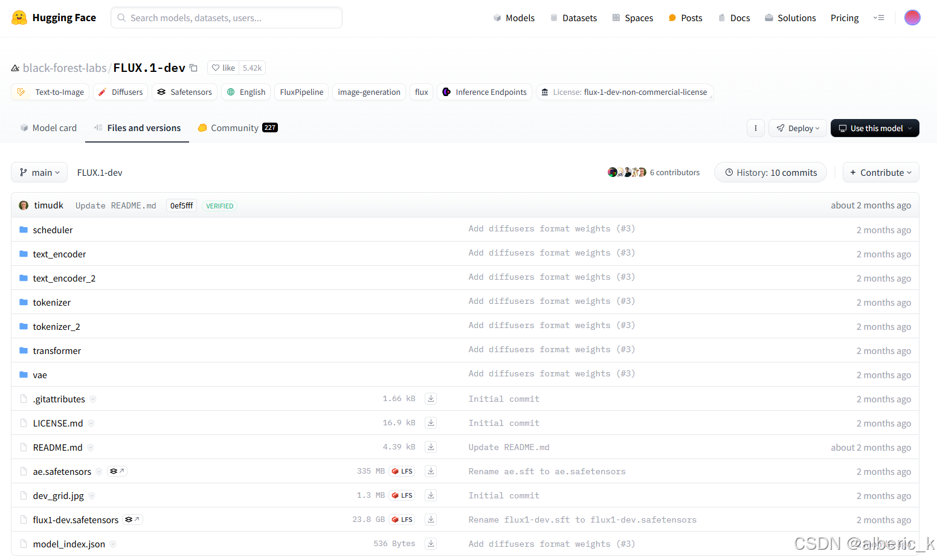Expand the main branch dropdown

[39, 172]
